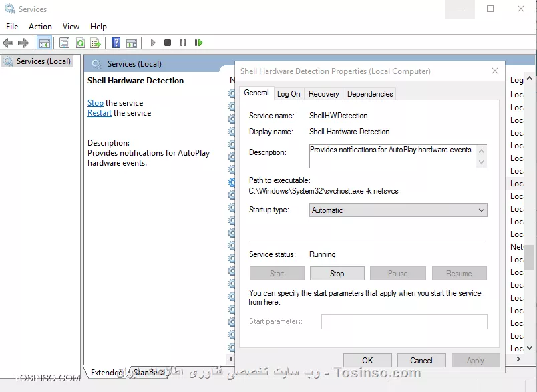The height and width of the screenshot is (392, 537).
Task: Click the Display name value in the dialog
Action: pyautogui.click(x=349, y=132)
